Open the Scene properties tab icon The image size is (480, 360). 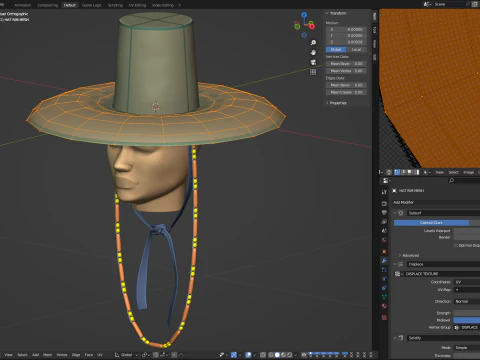coord(384,231)
